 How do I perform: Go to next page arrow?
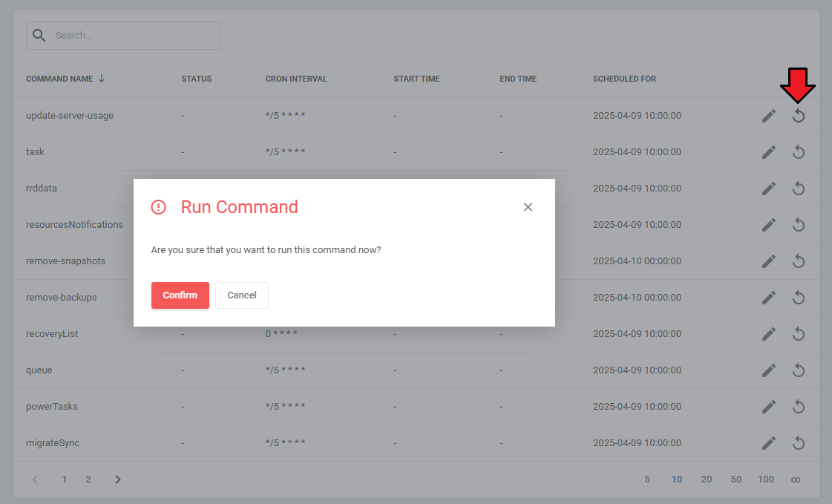(x=118, y=480)
